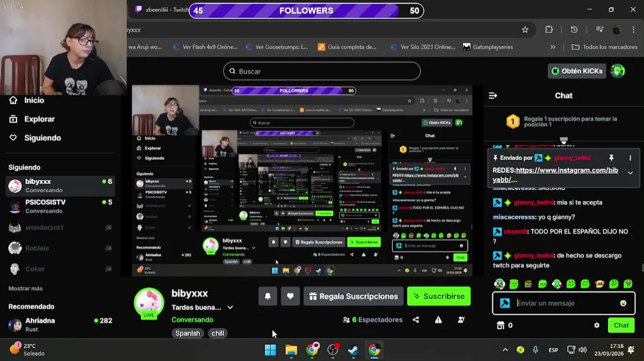Click the green Suscribirse button

(x=439, y=296)
